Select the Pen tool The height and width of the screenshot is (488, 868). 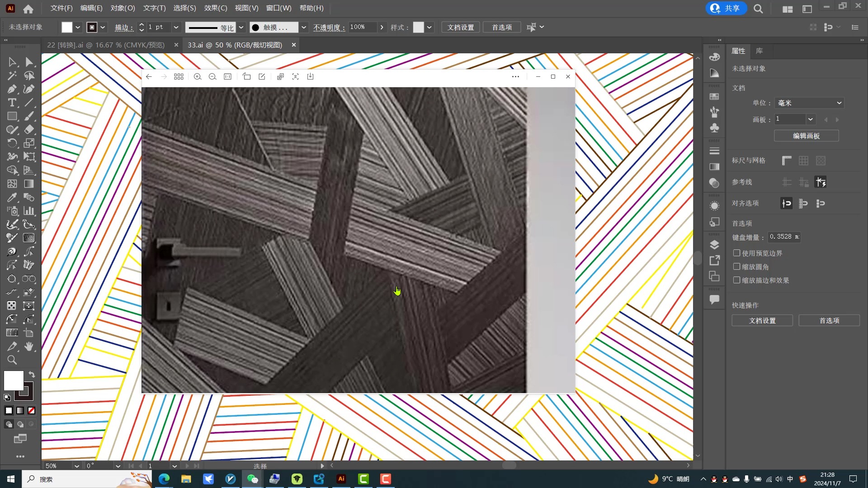12,89
